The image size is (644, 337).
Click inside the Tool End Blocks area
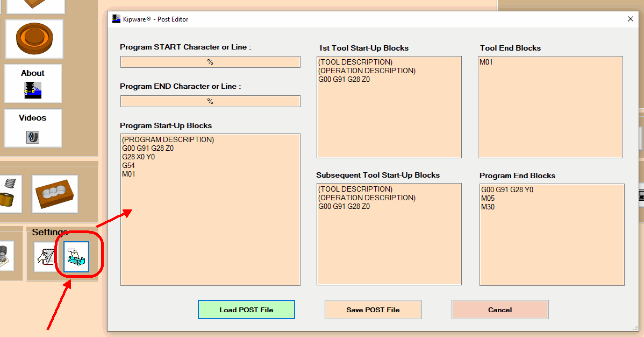coord(550,107)
